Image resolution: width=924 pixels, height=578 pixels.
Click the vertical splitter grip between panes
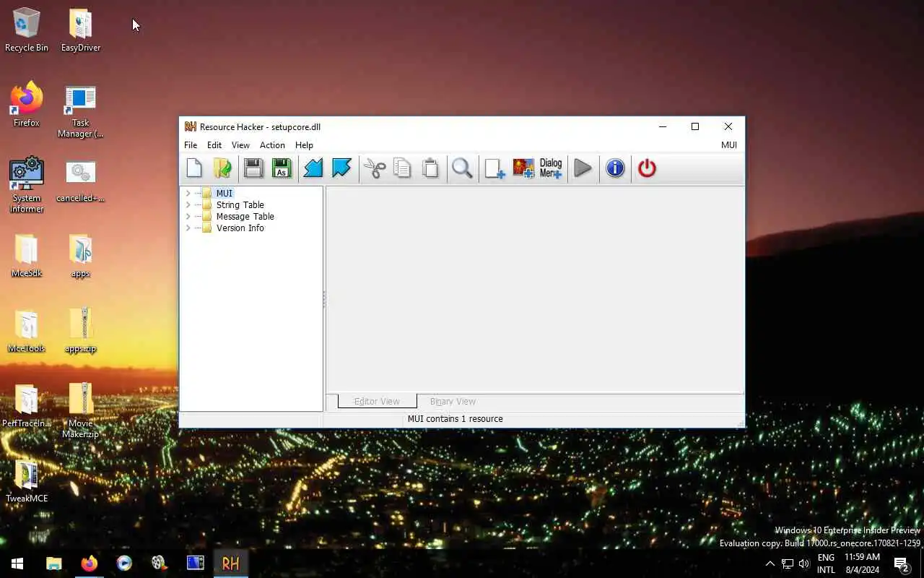coord(324,299)
